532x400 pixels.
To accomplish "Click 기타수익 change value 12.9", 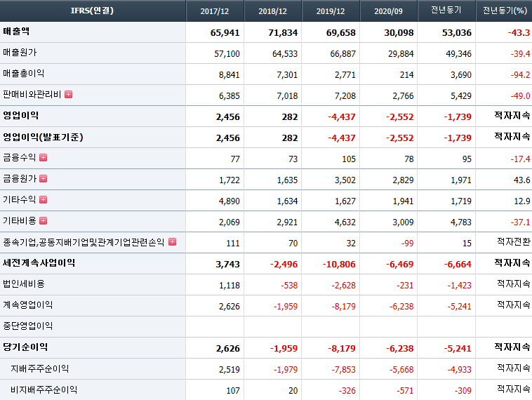I will [521, 201].
